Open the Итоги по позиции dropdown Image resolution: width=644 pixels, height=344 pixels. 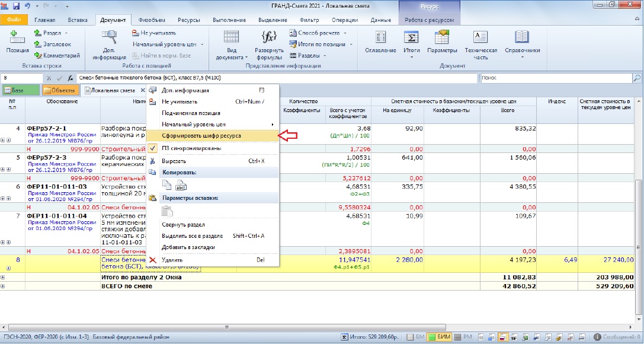[x=351, y=44]
